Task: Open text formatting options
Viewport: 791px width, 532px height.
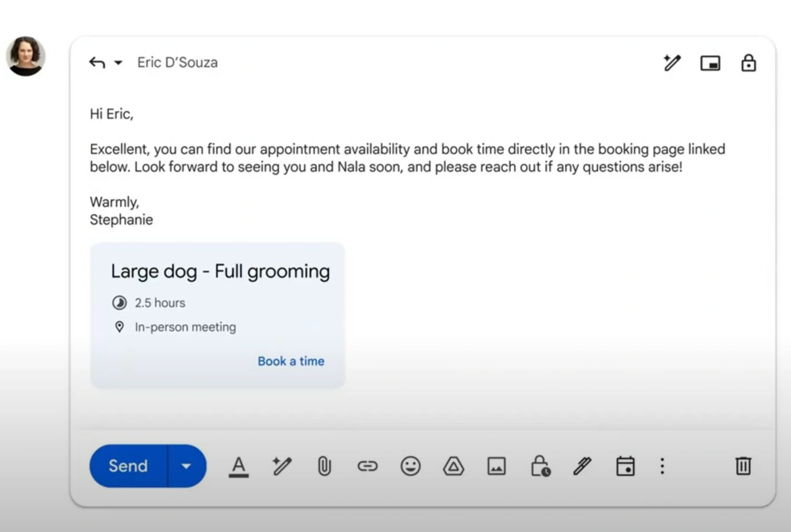Action: [238, 466]
